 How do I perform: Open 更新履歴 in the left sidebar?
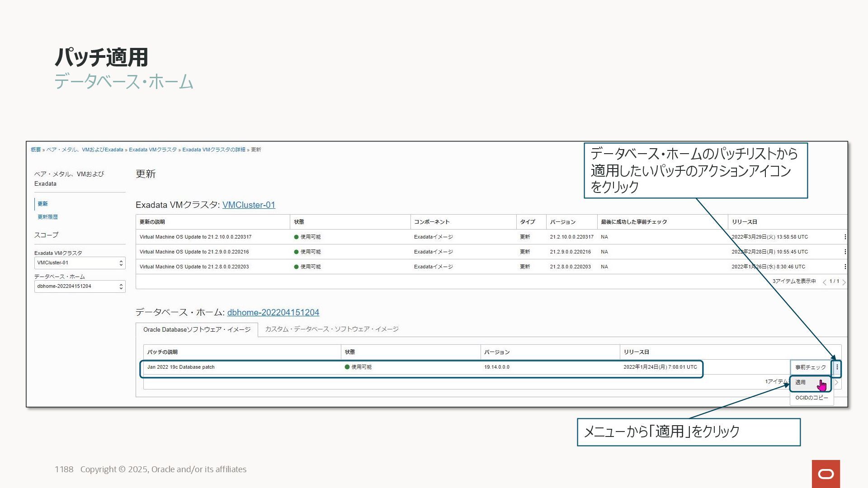pos(47,217)
